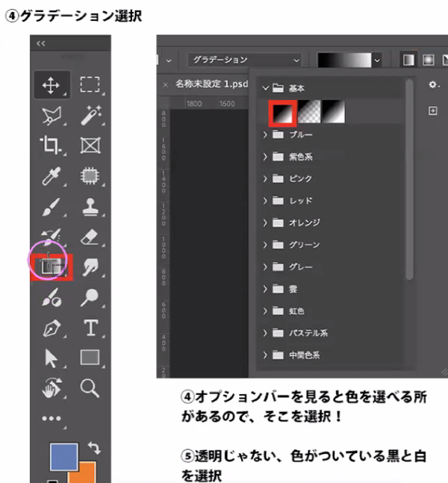This screenshot has height=483, width=448.
Task: Swap foreground and background colors
Action: pyautogui.click(x=95, y=449)
